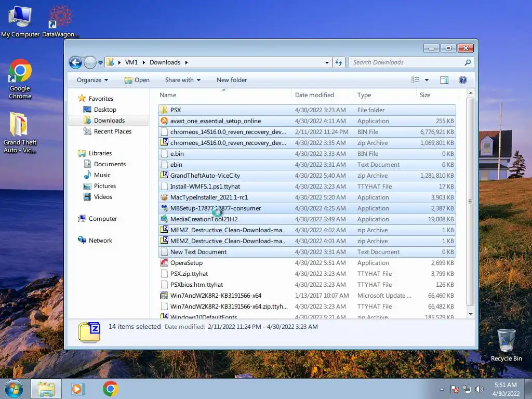532x399 pixels.
Task: Select the PSX folder icon
Action: [x=164, y=110]
